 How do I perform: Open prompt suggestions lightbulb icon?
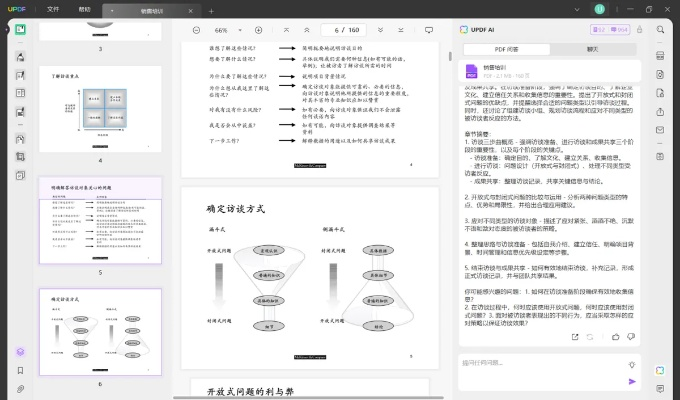[632, 363]
